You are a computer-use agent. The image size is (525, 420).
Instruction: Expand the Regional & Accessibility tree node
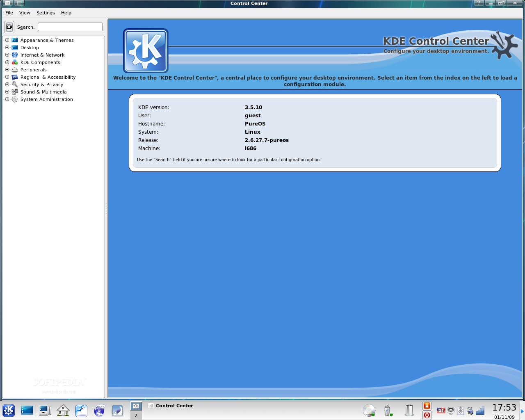pyautogui.click(x=7, y=77)
